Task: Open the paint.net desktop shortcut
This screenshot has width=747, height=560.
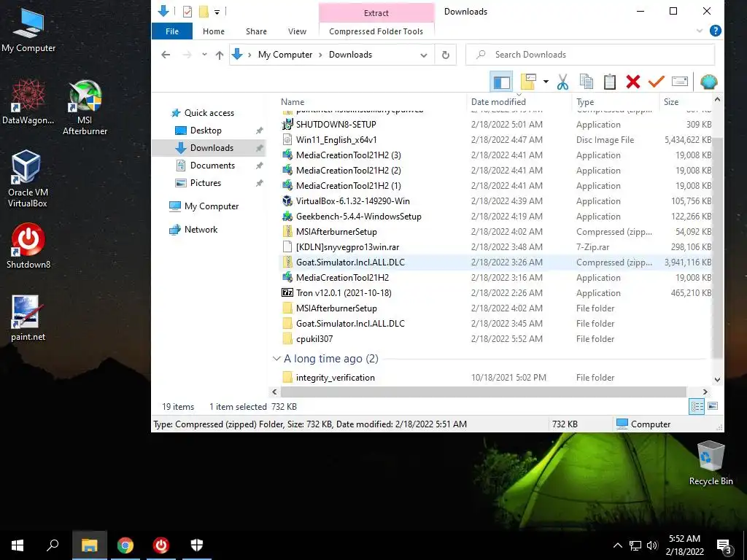Action: 28,318
